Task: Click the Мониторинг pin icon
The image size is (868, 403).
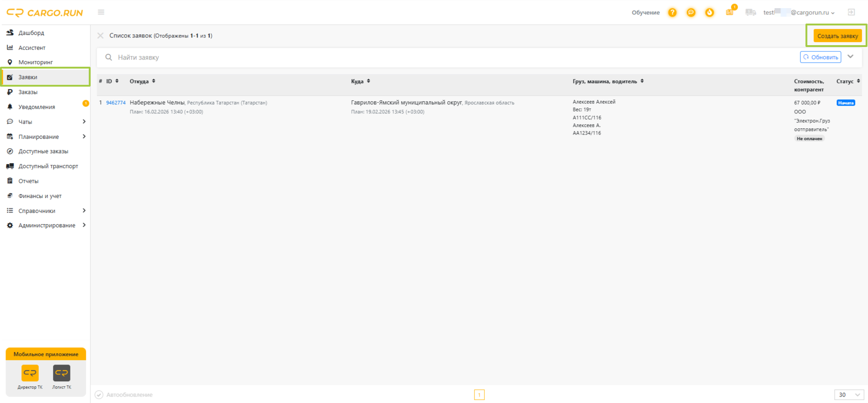Action: tap(10, 62)
